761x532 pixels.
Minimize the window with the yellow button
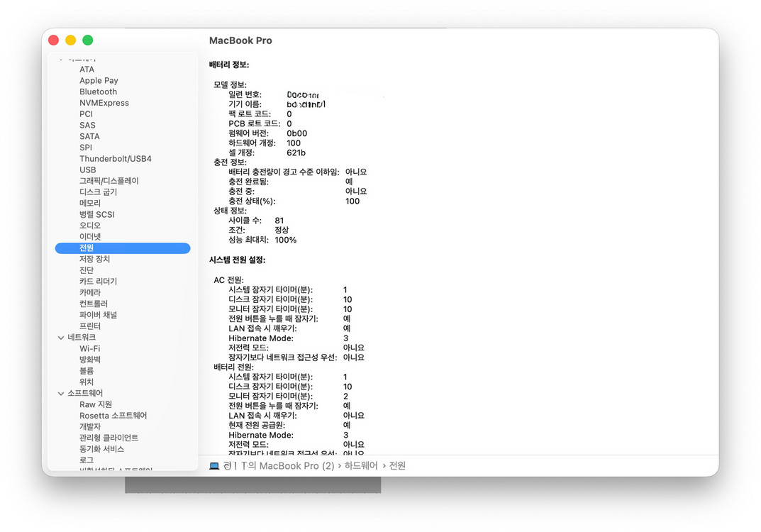tap(70, 40)
